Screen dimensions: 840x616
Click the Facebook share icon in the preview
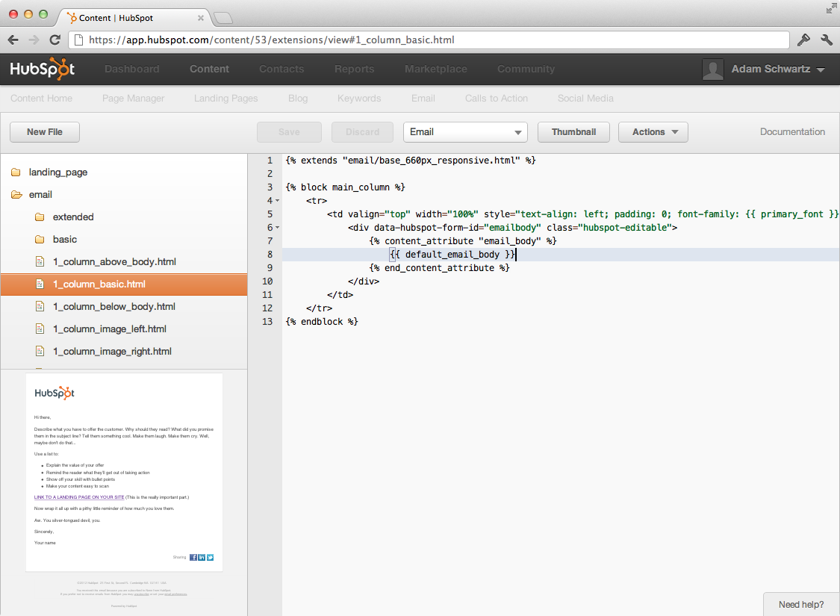pyautogui.click(x=193, y=558)
